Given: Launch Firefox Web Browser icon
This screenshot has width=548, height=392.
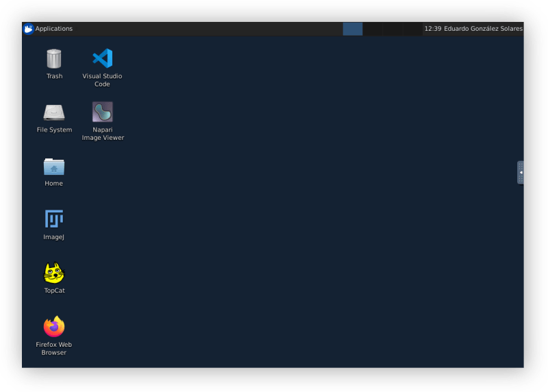Looking at the screenshot, I should [x=54, y=326].
